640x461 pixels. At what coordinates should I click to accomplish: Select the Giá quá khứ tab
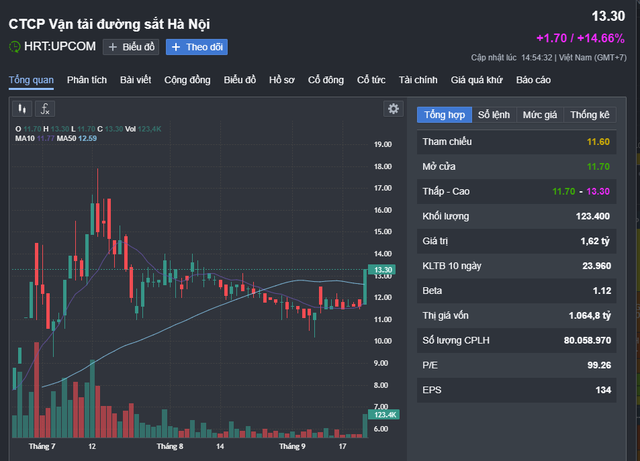[477, 79]
